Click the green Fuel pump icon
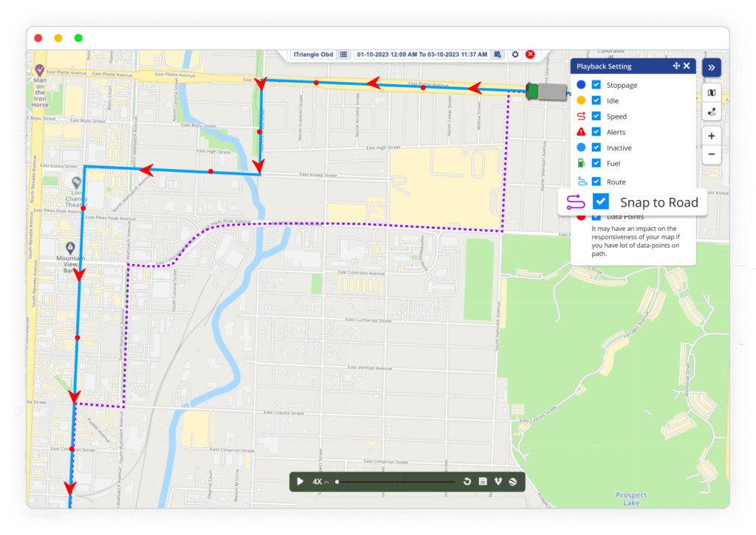 coord(581,163)
